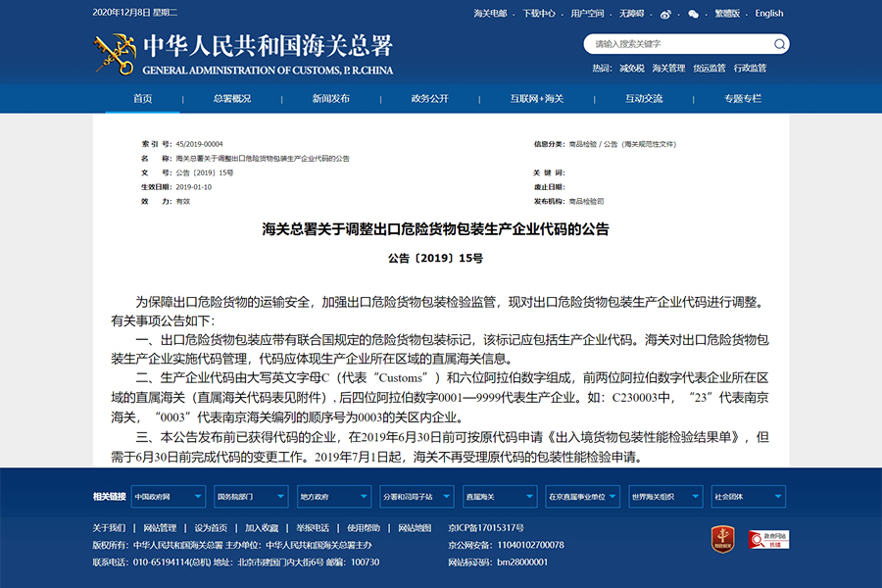
Task: Open the 专题专栏 nav item
Action: (743, 98)
